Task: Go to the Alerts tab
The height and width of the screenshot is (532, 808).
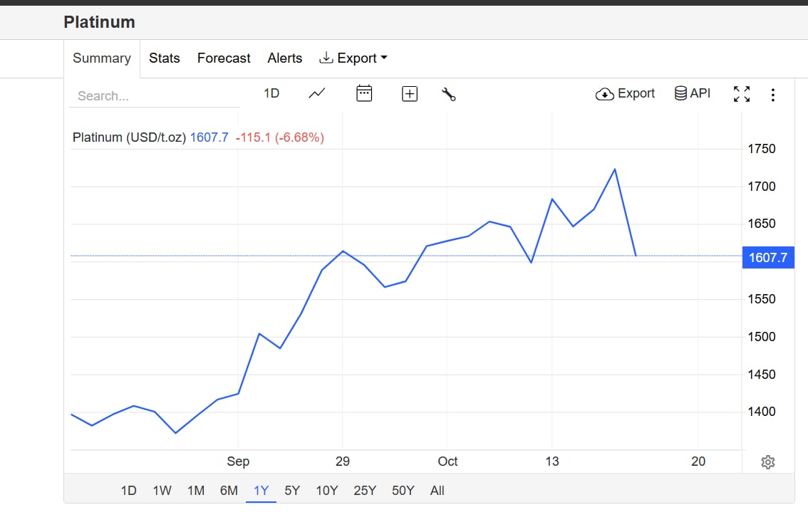Action: [x=285, y=58]
